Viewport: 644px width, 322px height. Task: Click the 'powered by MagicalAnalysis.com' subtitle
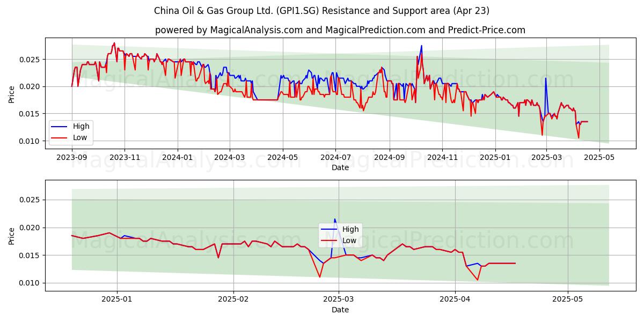340,30
